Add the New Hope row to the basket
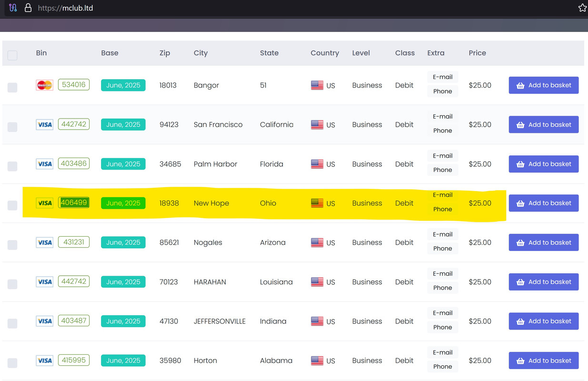 point(544,203)
